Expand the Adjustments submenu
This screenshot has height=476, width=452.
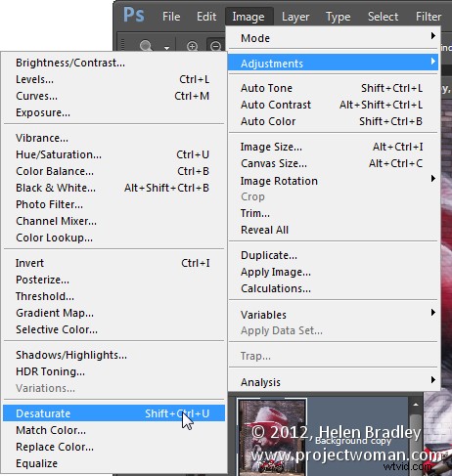(333, 63)
